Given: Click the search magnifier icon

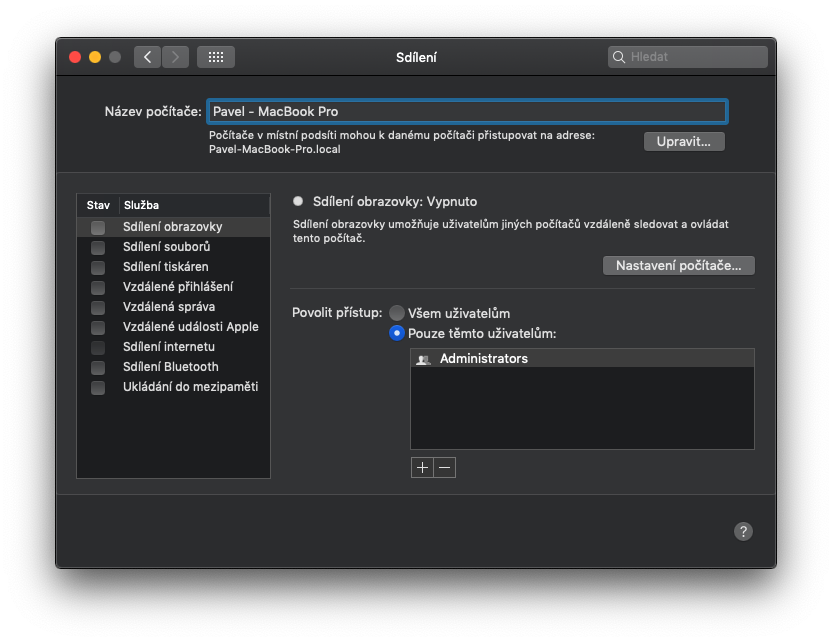Looking at the screenshot, I should 619,57.
